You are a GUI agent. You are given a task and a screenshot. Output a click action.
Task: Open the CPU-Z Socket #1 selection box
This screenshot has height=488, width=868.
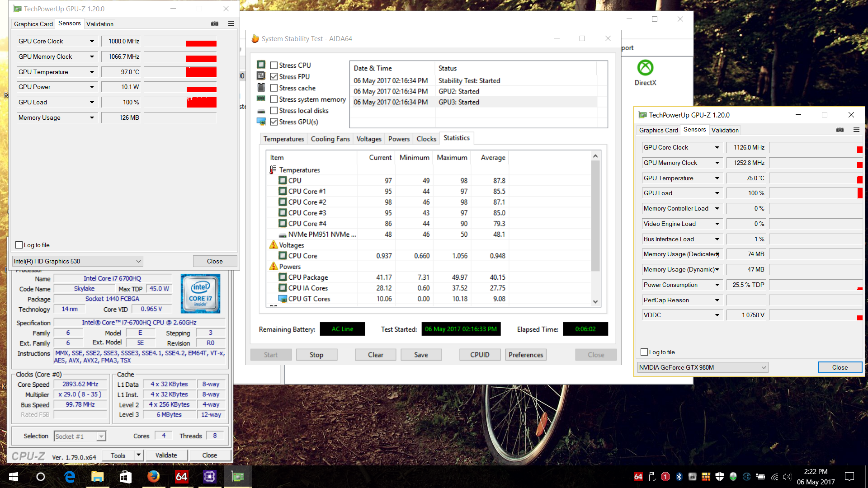tap(80, 436)
